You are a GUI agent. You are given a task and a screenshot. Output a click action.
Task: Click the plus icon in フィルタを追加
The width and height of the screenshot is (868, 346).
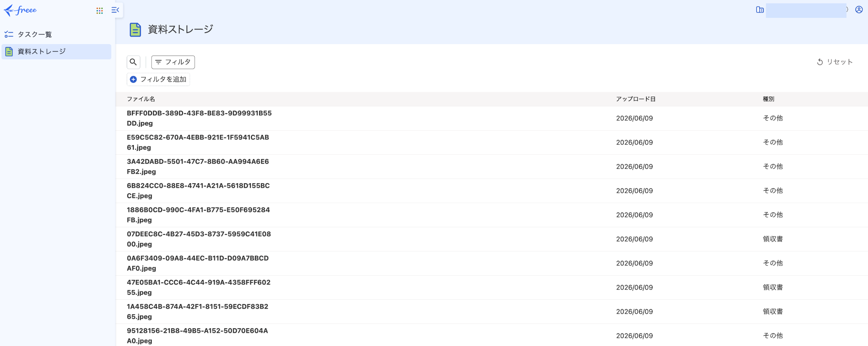tap(133, 79)
